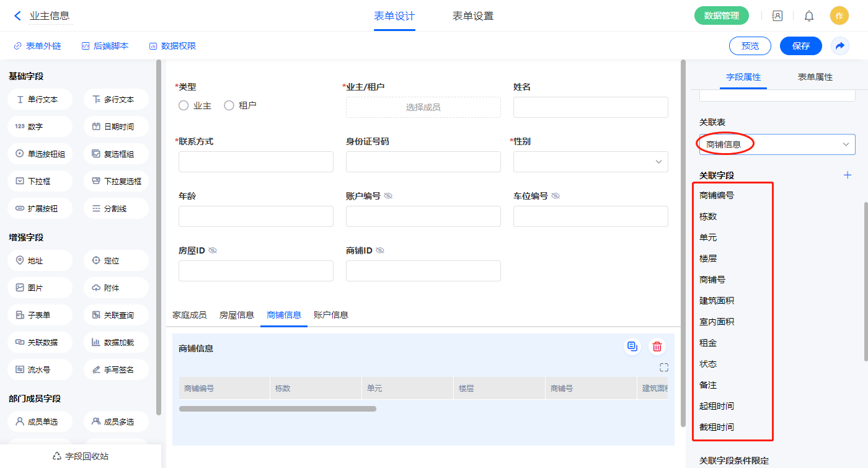This screenshot has height=468, width=868.
Task: Click the copy icon in 商铺信息 block
Action: 632,347
